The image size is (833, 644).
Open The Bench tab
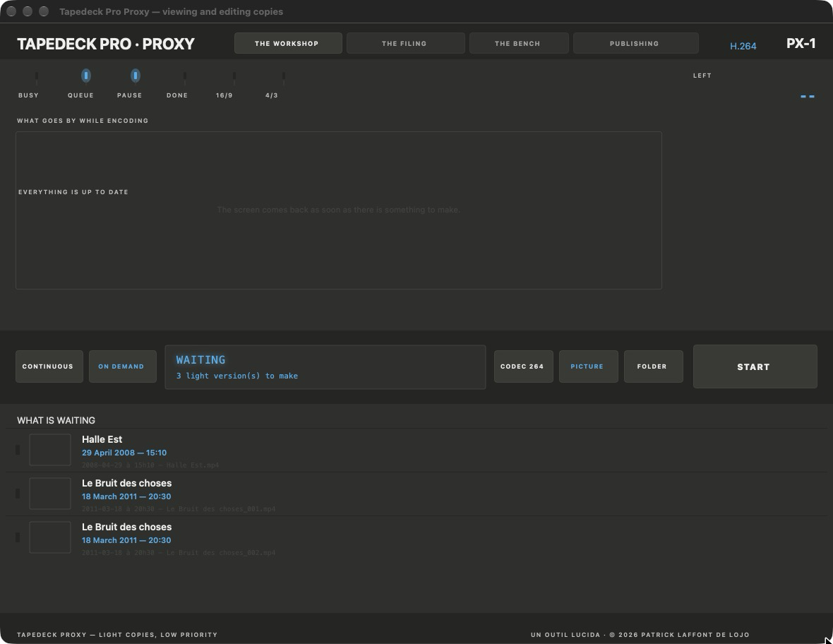tap(518, 43)
